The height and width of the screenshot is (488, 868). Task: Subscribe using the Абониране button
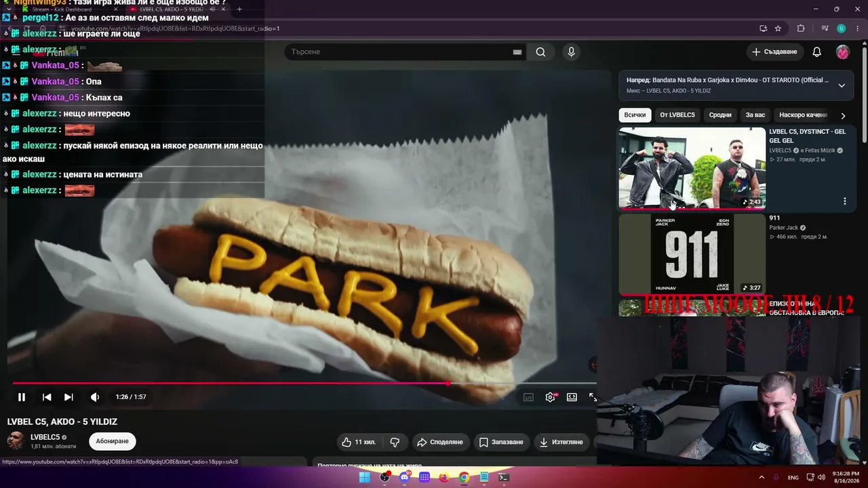[113, 441]
